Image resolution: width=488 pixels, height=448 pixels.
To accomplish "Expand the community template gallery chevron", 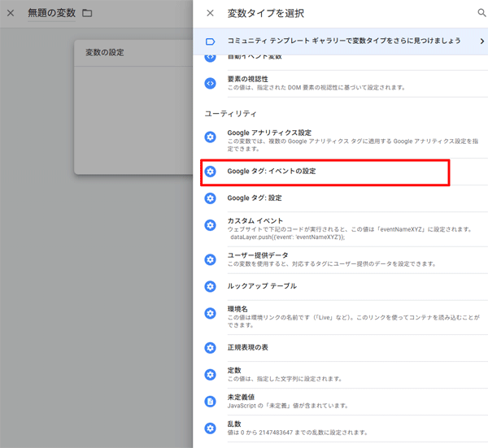I will pos(481,41).
